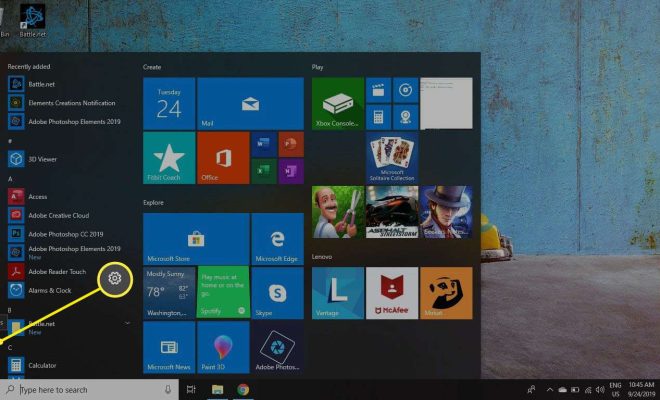Launch the Word small tile
This screenshot has height=400, width=660.
pyautogui.click(x=264, y=144)
